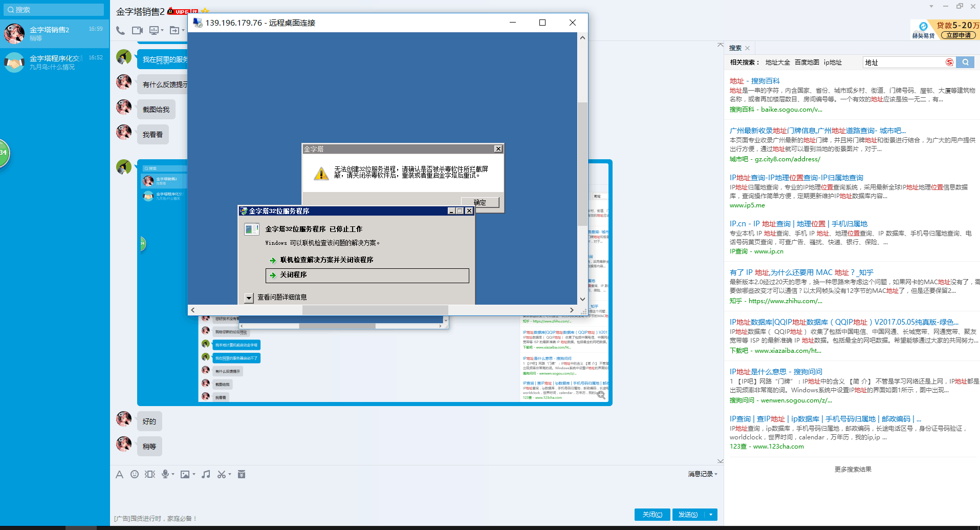Click the 关闭(C) button
The image size is (980, 530).
[x=652, y=515]
